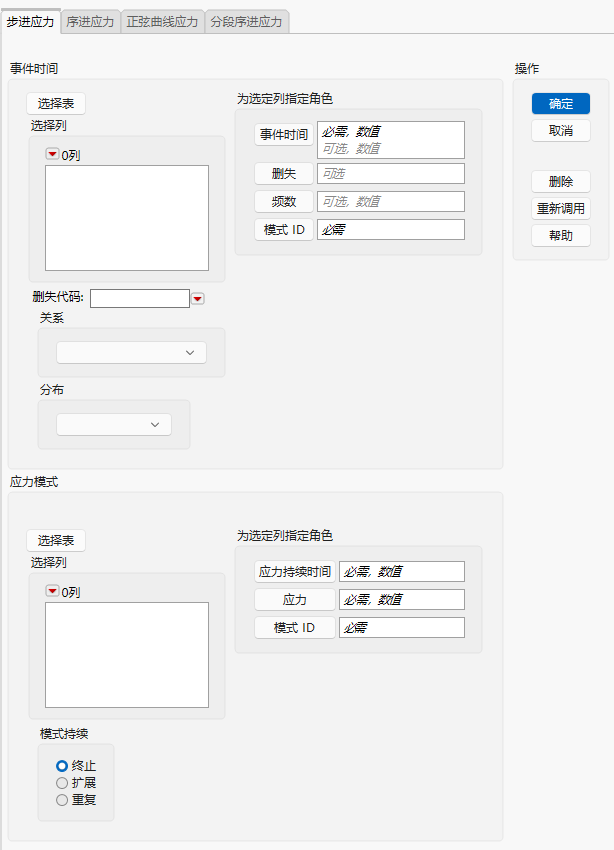Select 模式 ID role box in 应力模式 section

402,628
